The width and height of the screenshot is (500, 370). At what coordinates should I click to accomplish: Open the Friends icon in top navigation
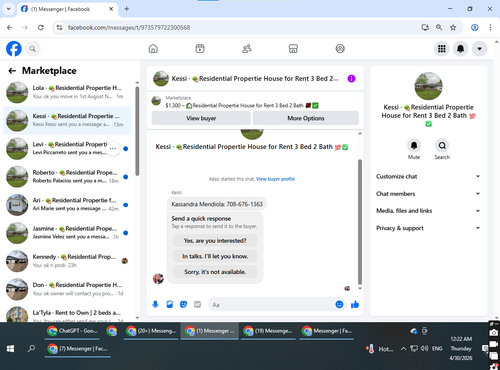click(x=247, y=49)
